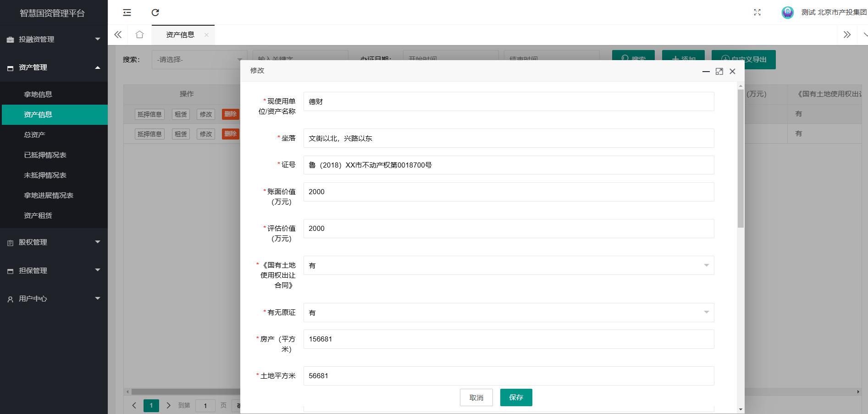868x414 pixels.
Task: Expand the 股权管理 sidebar menu
Action: 54,242
